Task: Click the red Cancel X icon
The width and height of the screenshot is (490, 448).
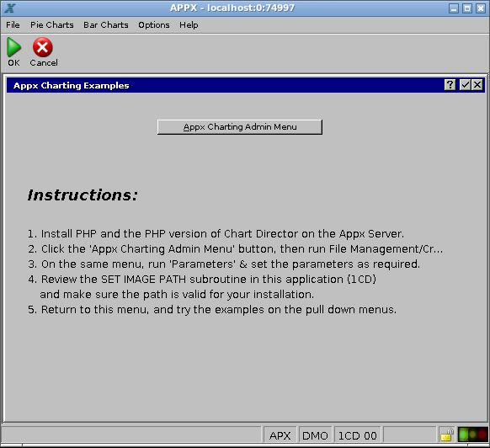Action: (42, 47)
